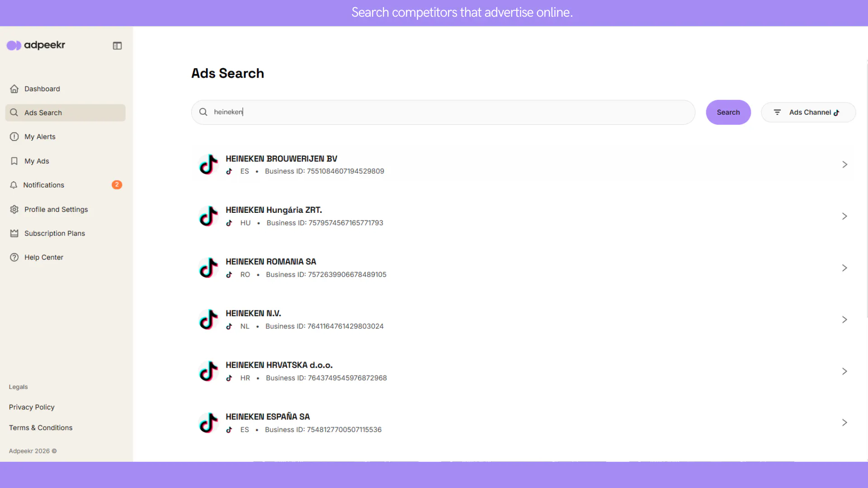
Task: Click small TikTok icon beside NL country code
Action: click(x=229, y=327)
